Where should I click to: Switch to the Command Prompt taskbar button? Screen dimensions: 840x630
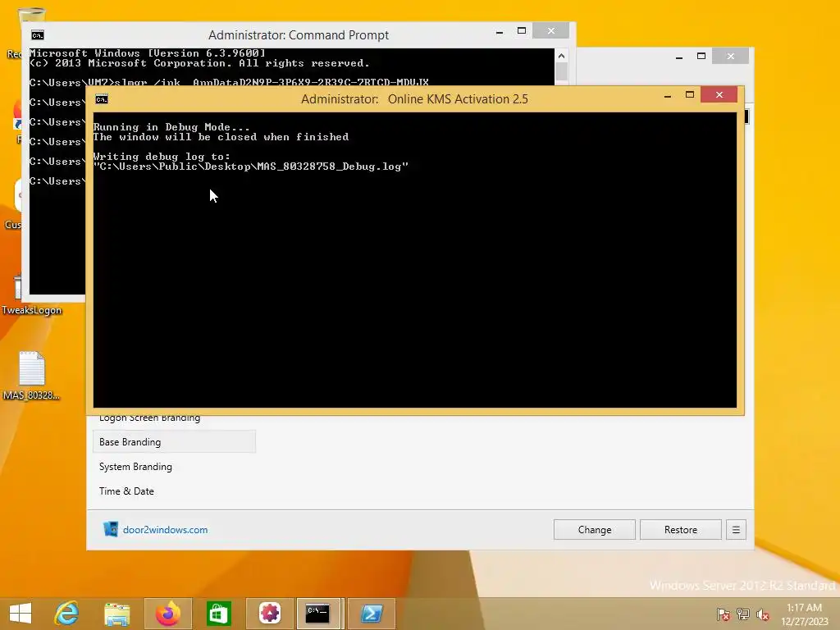[x=318, y=614]
